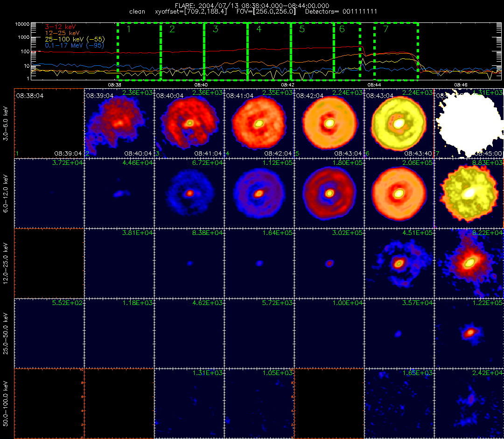Screen dimensions: 504x439
Task: Select interval number 6 in the light curve
Action: (x=347, y=51)
